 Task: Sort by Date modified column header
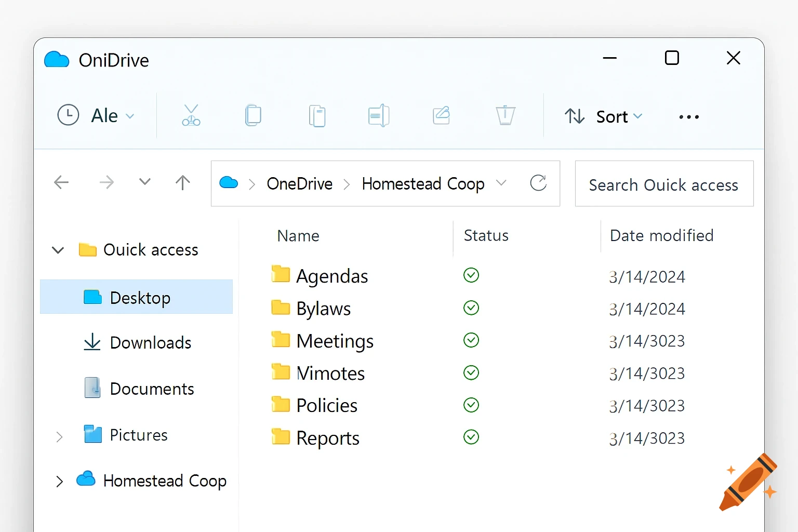[661, 236]
